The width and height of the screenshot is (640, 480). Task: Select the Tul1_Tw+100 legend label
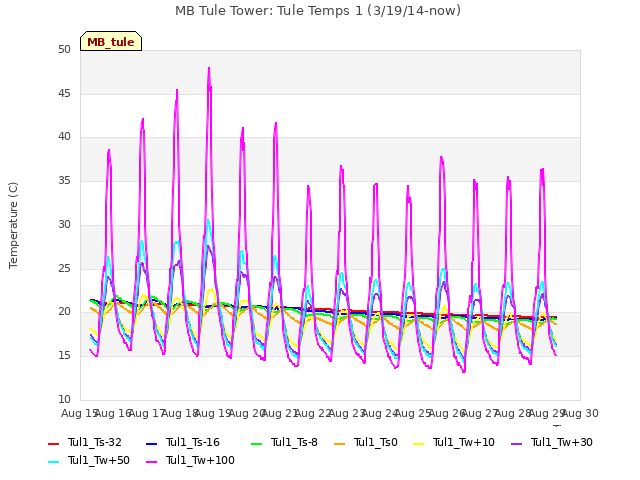coord(200,460)
